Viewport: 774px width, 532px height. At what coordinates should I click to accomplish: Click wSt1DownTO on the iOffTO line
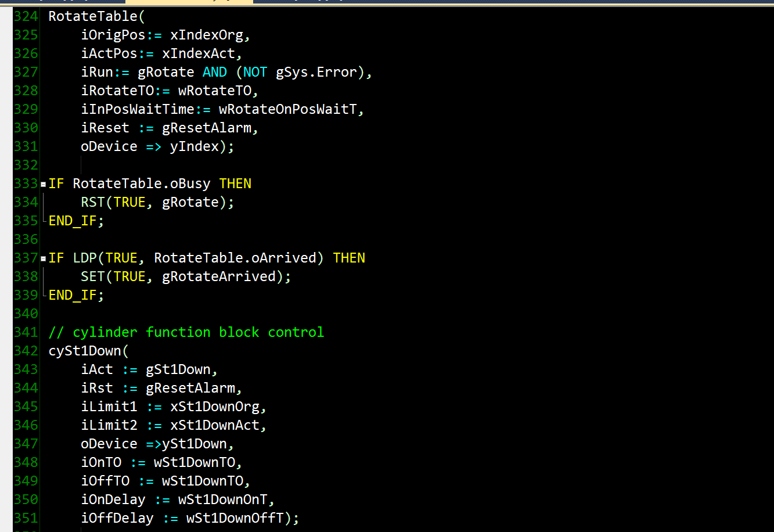[x=202, y=481]
